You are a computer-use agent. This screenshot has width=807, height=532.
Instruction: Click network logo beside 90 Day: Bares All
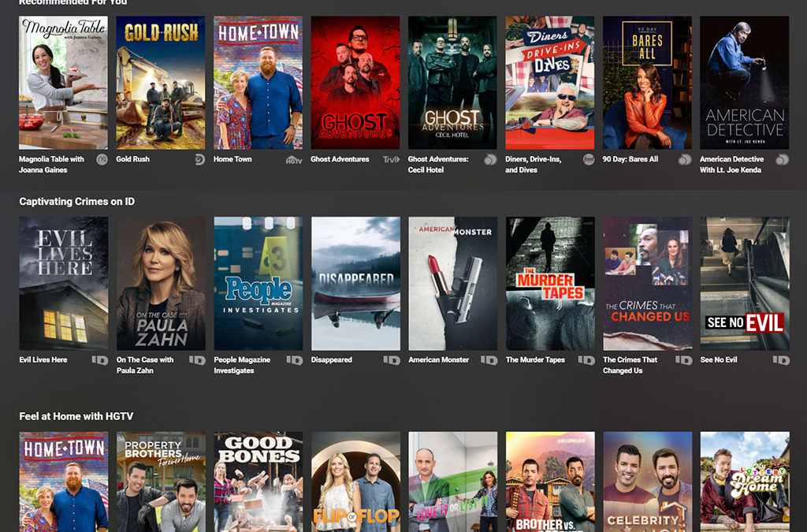click(685, 159)
